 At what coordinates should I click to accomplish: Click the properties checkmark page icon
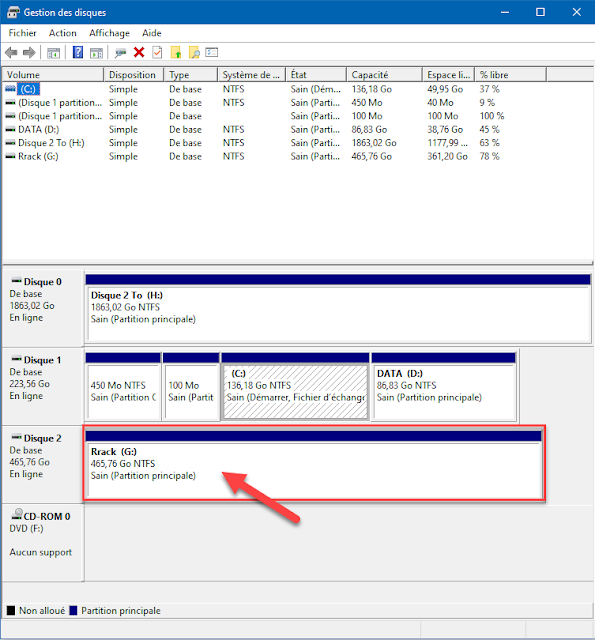[157, 52]
